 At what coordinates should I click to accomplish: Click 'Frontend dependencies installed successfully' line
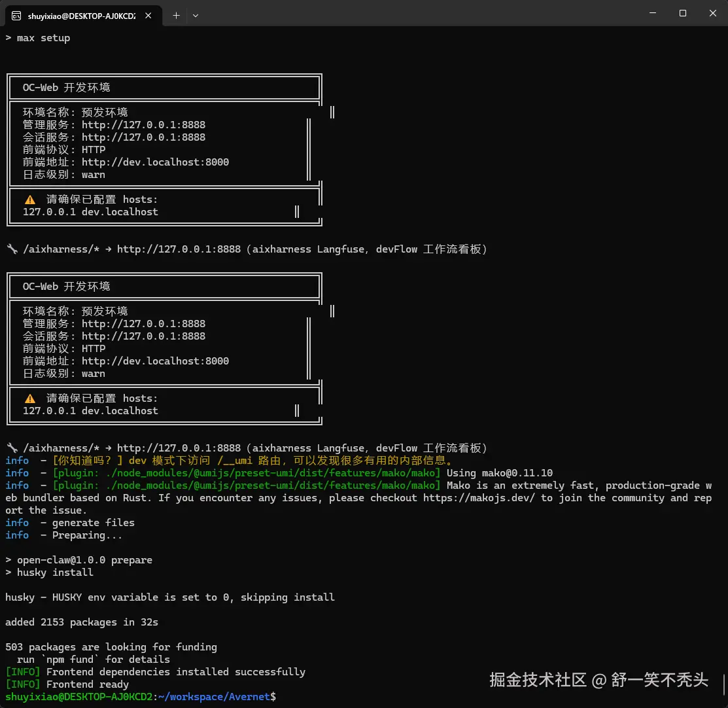(x=156, y=672)
